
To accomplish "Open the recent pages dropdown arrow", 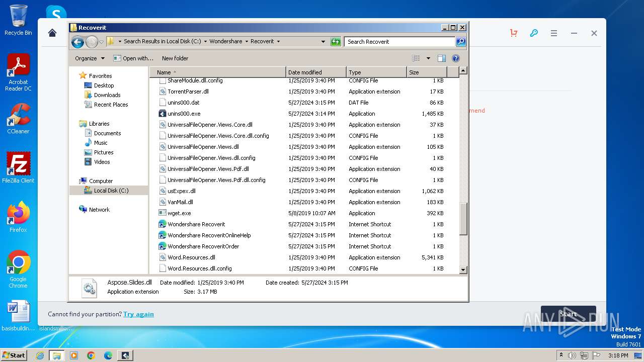I will pos(101,42).
